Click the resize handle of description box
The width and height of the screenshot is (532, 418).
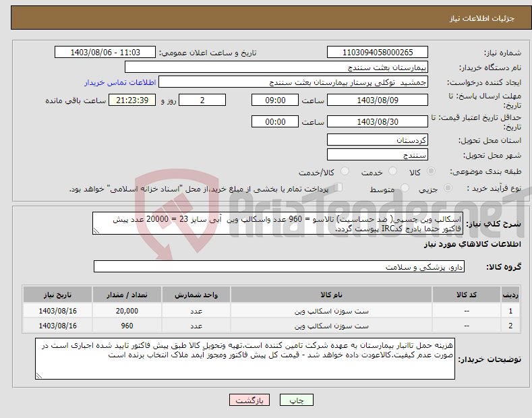(96, 231)
